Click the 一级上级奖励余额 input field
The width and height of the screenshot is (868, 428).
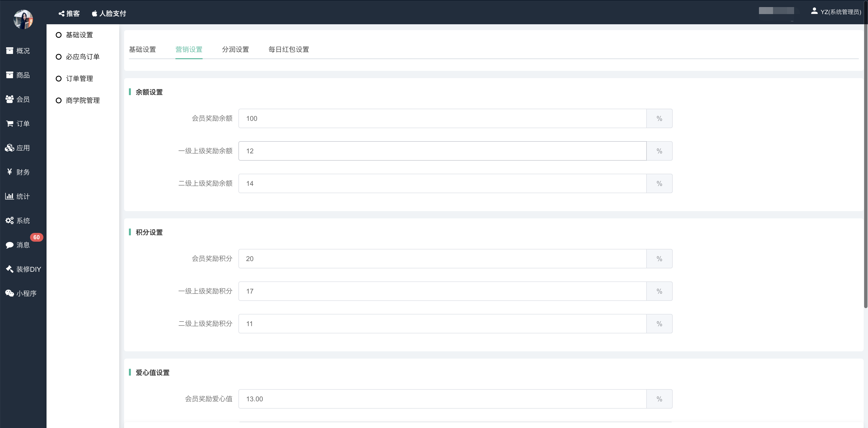[442, 151]
